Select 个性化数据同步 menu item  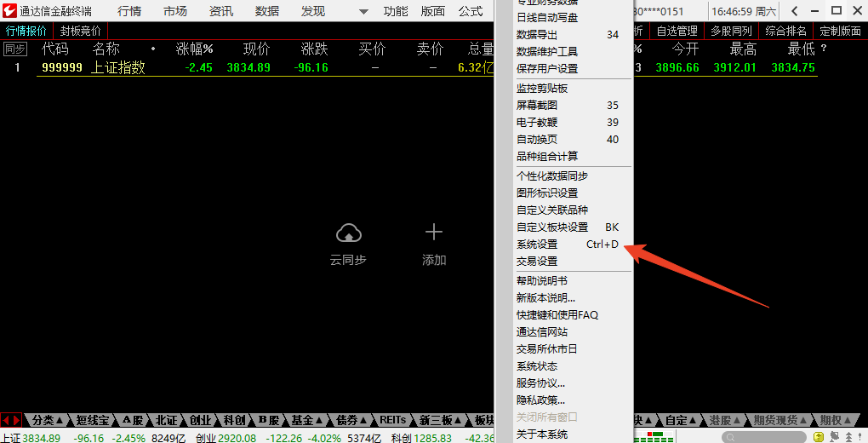(564, 176)
